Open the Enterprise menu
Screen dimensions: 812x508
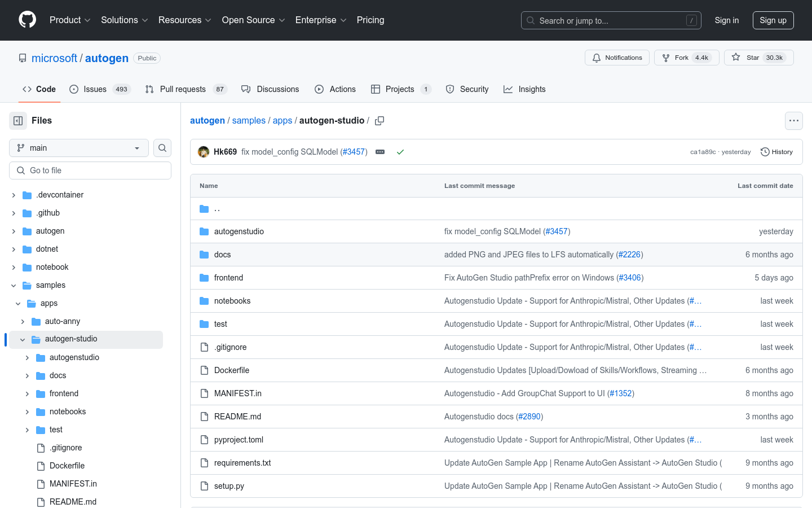pos(321,20)
